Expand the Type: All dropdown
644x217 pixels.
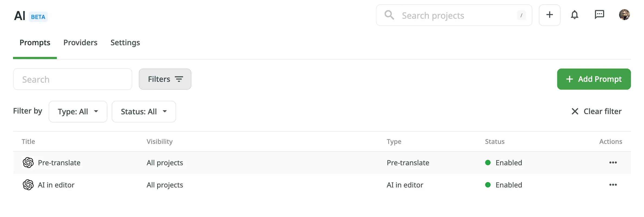click(x=78, y=112)
